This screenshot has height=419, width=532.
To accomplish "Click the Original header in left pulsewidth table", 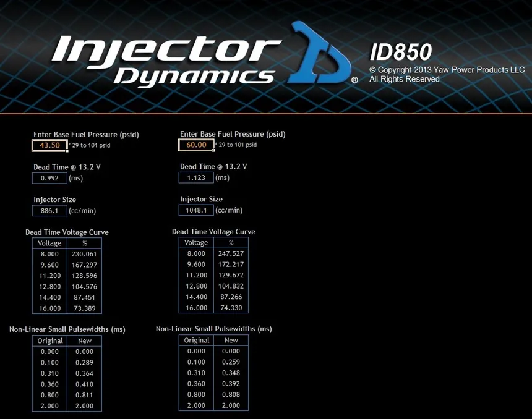I will 50,341.
